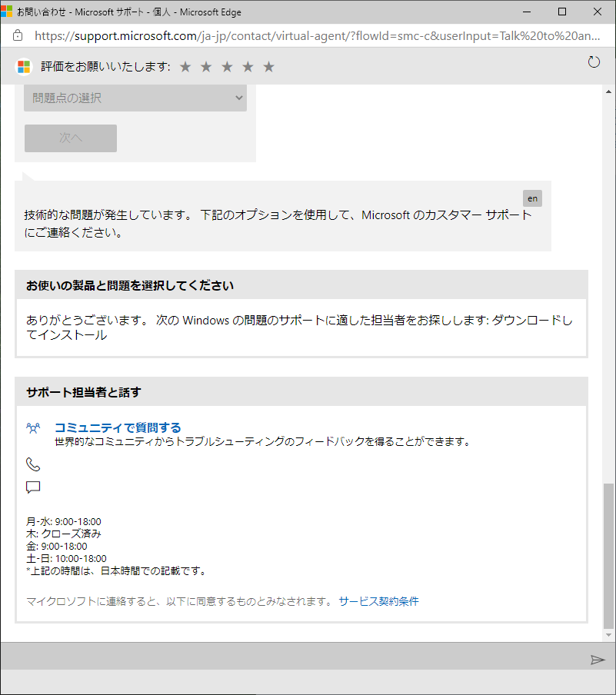This screenshot has width=616, height=695.
Task: Minimize the Edge window
Action: [x=527, y=12]
